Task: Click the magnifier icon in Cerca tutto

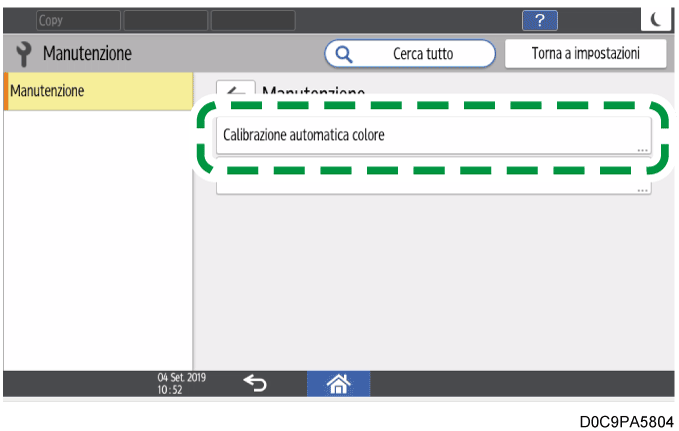Action: click(344, 54)
